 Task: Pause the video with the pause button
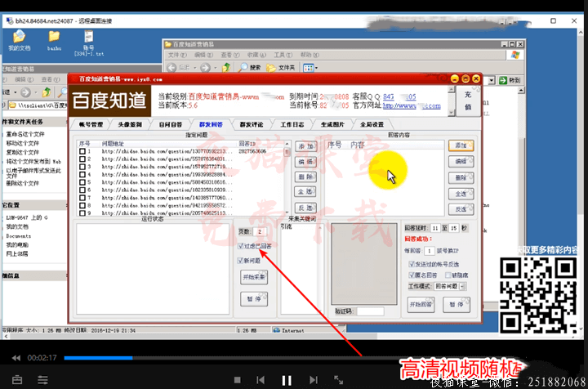tap(287, 380)
